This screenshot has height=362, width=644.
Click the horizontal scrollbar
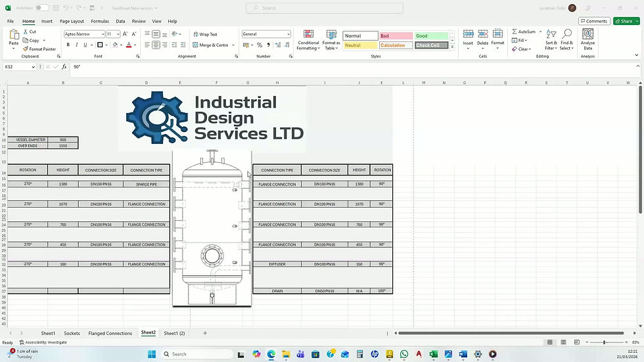click(511, 333)
